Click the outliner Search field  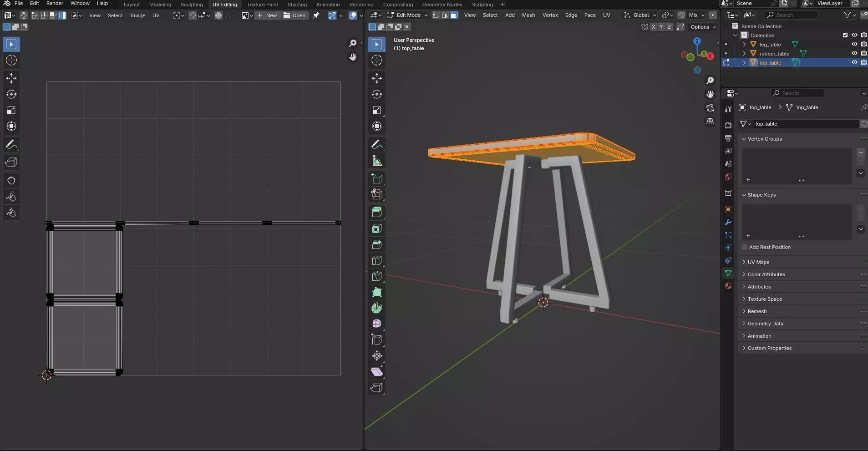pyautogui.click(x=792, y=15)
